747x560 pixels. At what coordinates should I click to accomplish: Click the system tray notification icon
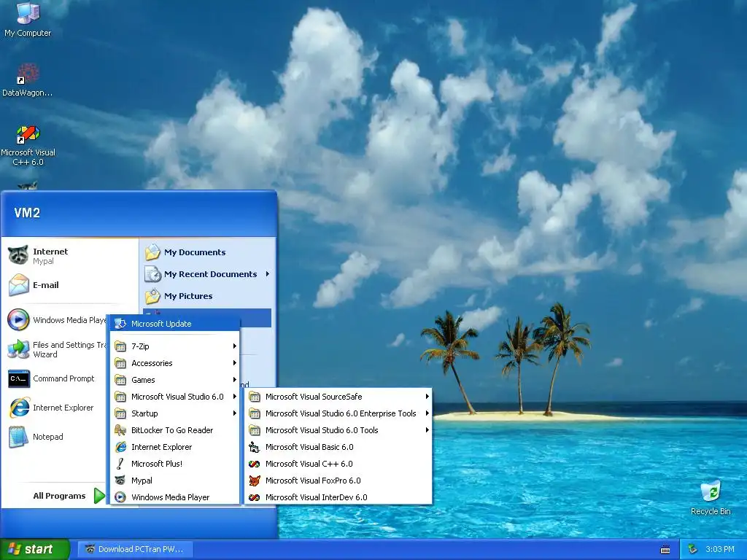[693, 549]
